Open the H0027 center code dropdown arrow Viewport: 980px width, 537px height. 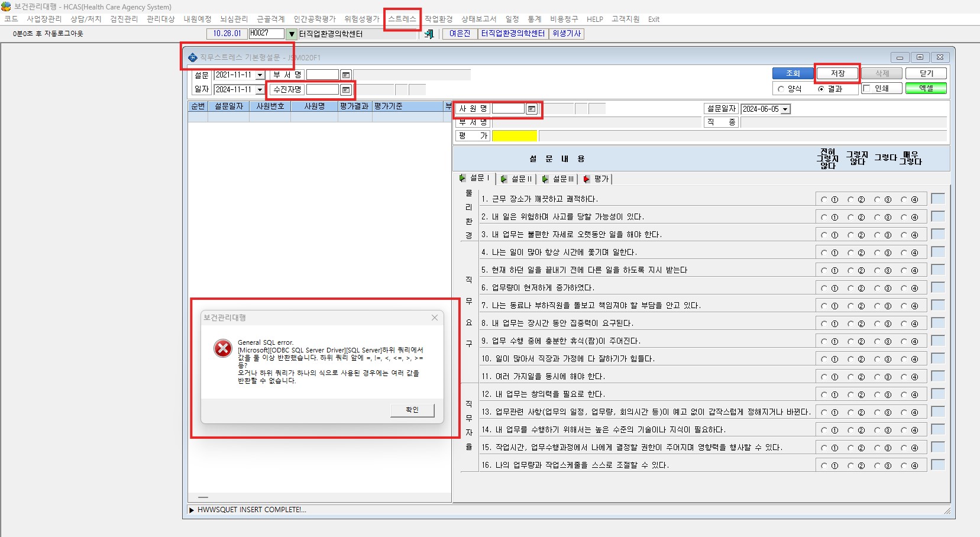coord(292,34)
